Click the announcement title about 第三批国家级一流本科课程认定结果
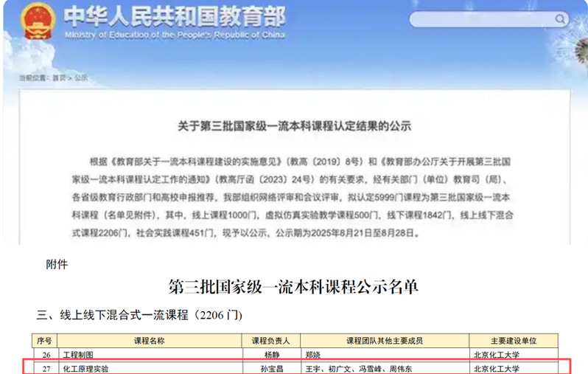The image size is (588, 374). coord(295,125)
